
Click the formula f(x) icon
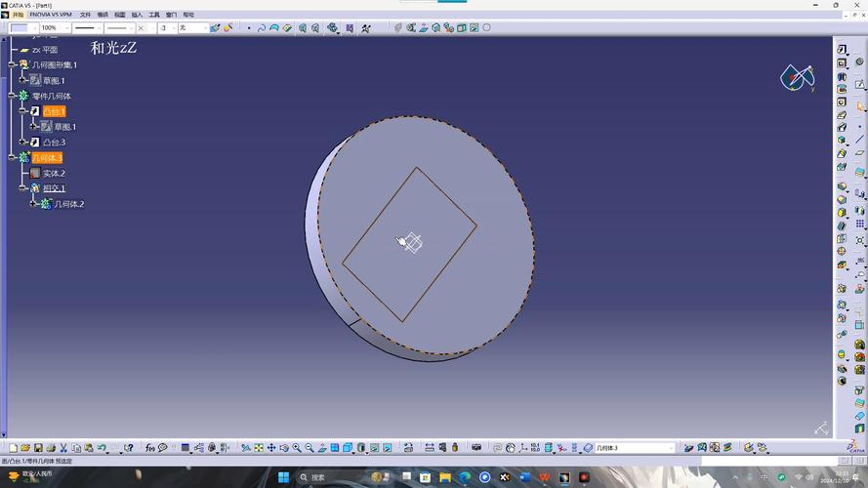pyautogui.click(x=150, y=448)
